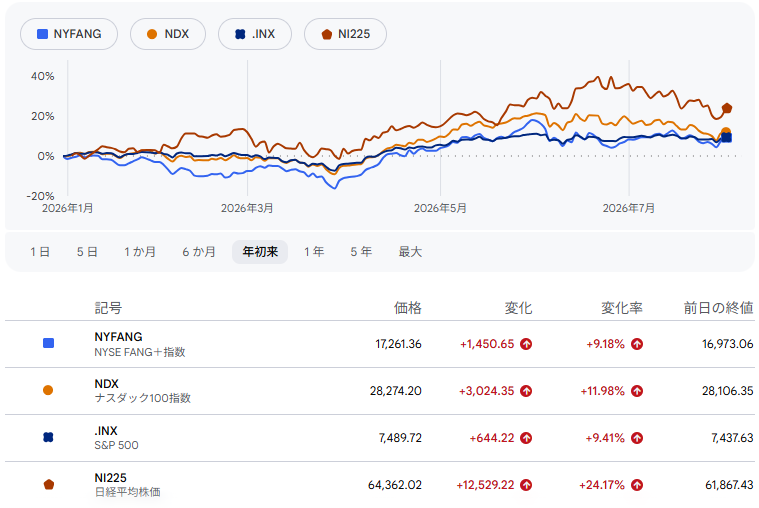Select the 5日 time range tab
The image size is (759, 508).
tap(87, 252)
